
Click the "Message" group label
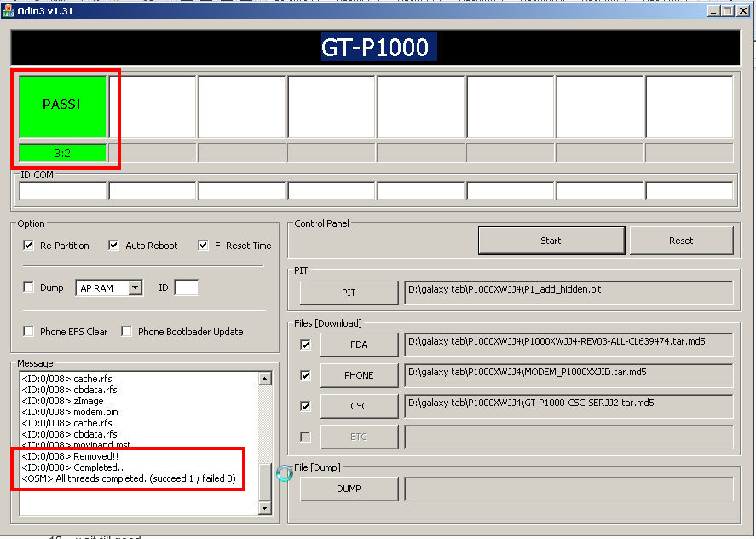(35, 363)
